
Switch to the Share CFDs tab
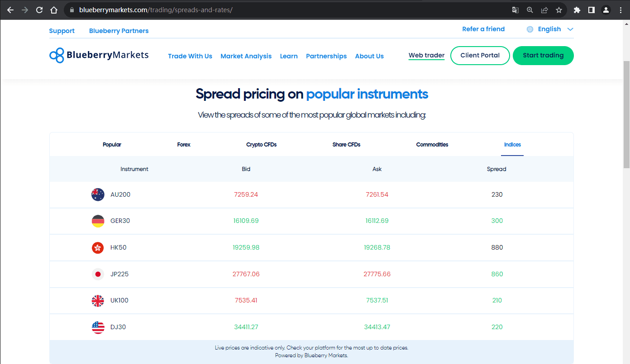[346, 145]
